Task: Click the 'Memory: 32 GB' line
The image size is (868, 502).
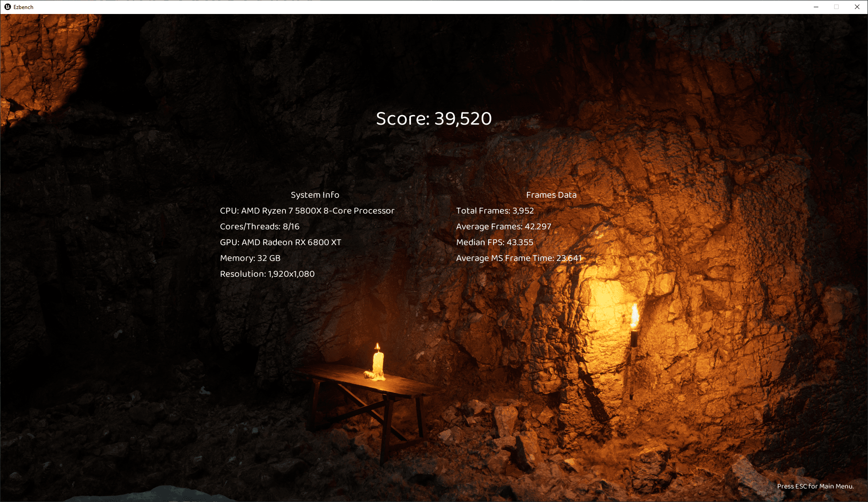Action: (x=250, y=258)
